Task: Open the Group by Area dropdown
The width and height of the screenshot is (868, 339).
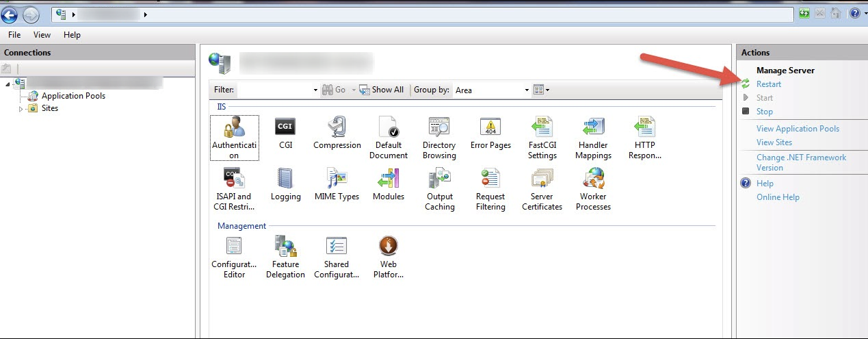Action: (x=527, y=90)
